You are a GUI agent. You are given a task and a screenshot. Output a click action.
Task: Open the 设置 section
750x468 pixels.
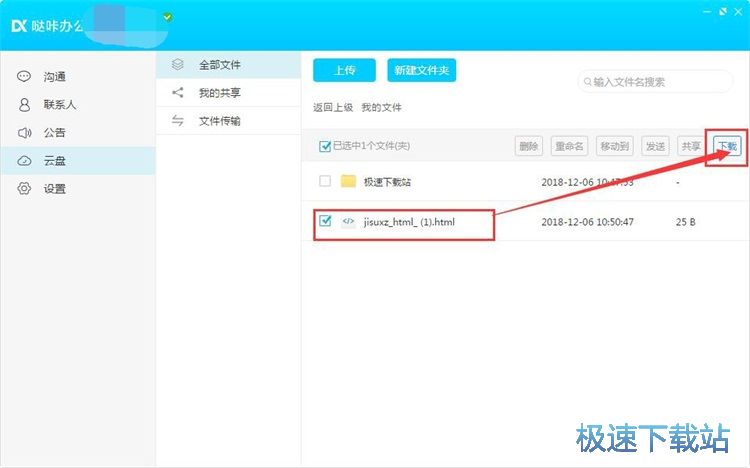click(78, 189)
